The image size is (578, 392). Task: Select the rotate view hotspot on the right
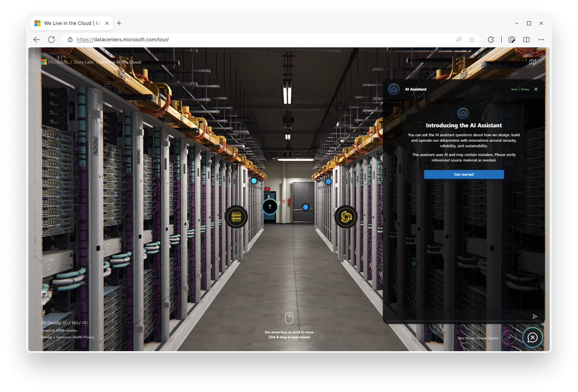pyautogui.click(x=345, y=217)
